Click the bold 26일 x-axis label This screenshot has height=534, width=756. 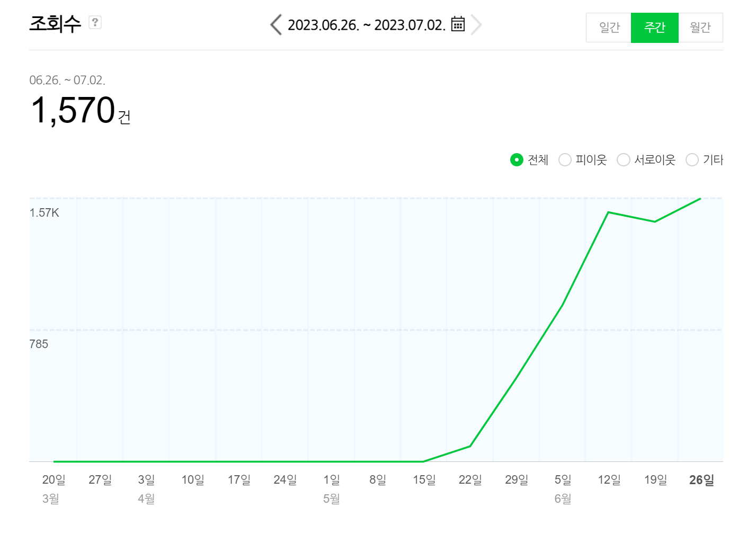[701, 480]
